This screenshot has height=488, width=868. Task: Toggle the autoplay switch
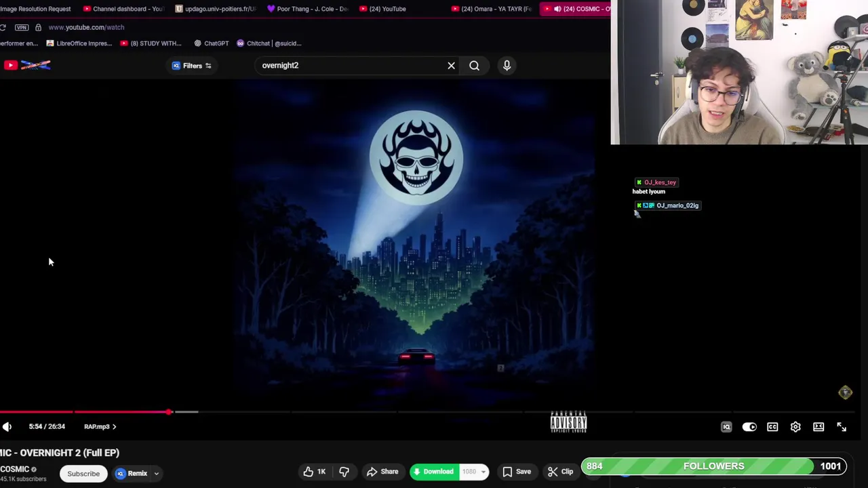pos(749,427)
